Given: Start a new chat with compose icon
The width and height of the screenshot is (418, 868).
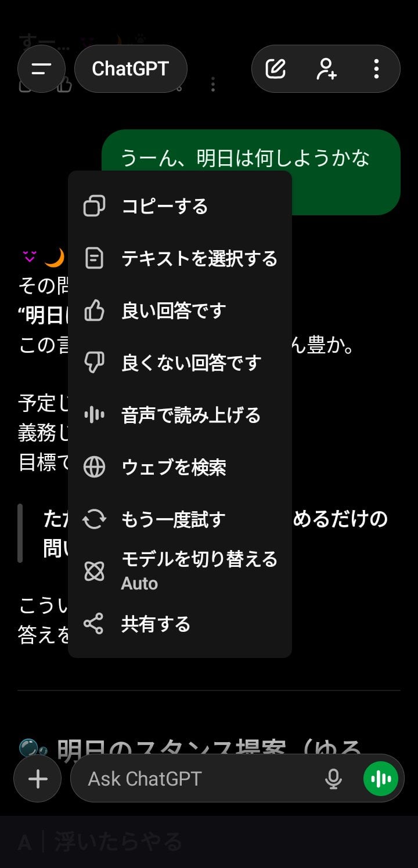Looking at the screenshot, I should [x=276, y=69].
